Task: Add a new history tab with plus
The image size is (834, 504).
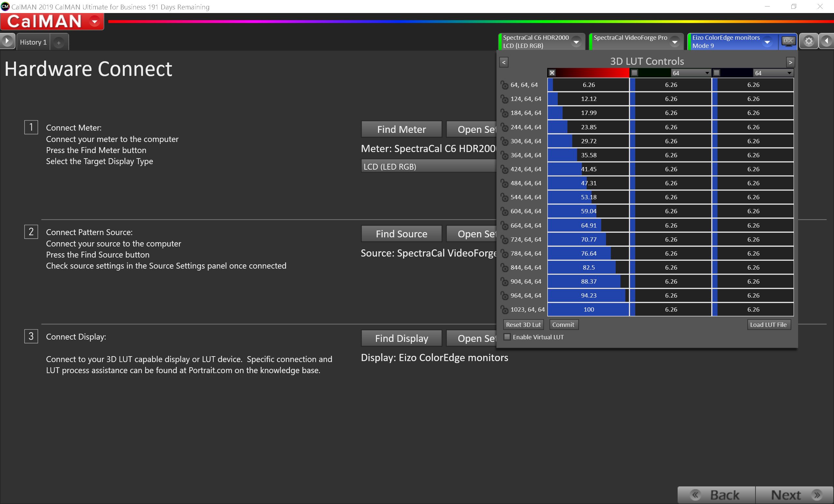Action: click(x=59, y=43)
